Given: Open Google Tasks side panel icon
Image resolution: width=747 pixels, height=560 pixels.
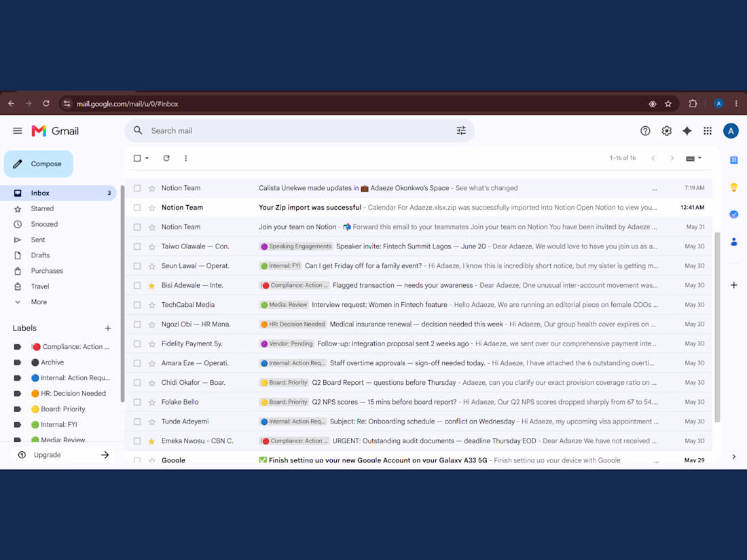Looking at the screenshot, I should click(x=733, y=214).
